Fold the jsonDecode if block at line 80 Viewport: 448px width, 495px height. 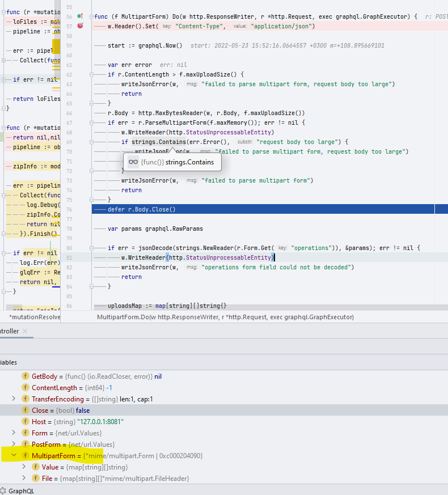[x=91, y=248]
